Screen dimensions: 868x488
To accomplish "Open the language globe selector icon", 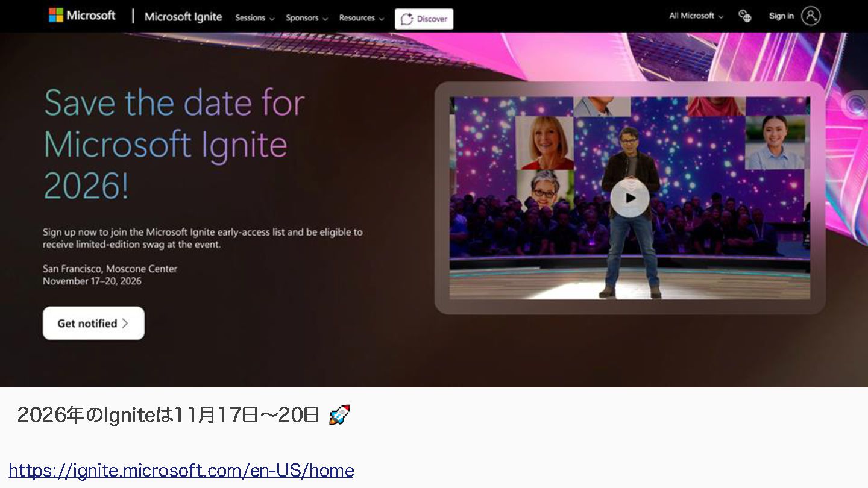I will coord(745,16).
